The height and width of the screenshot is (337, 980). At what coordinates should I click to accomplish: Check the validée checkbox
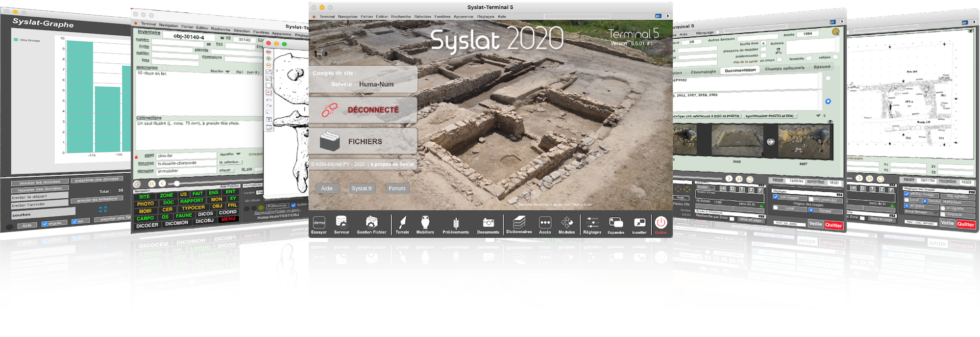(835, 57)
